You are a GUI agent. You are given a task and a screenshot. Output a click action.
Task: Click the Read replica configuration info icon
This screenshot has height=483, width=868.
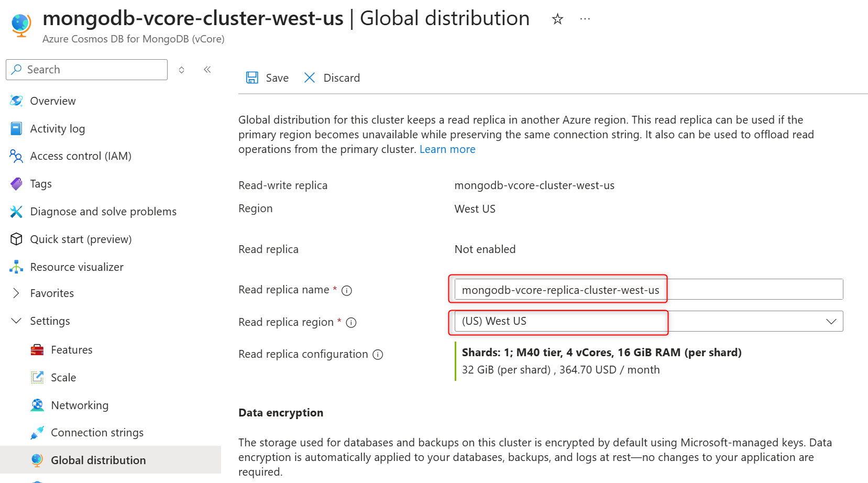(378, 355)
